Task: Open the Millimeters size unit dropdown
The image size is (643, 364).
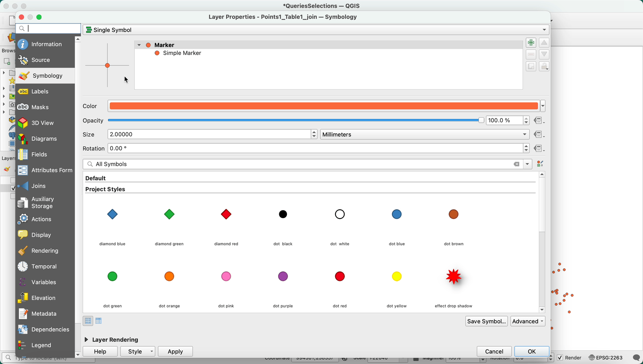Action: coord(425,135)
